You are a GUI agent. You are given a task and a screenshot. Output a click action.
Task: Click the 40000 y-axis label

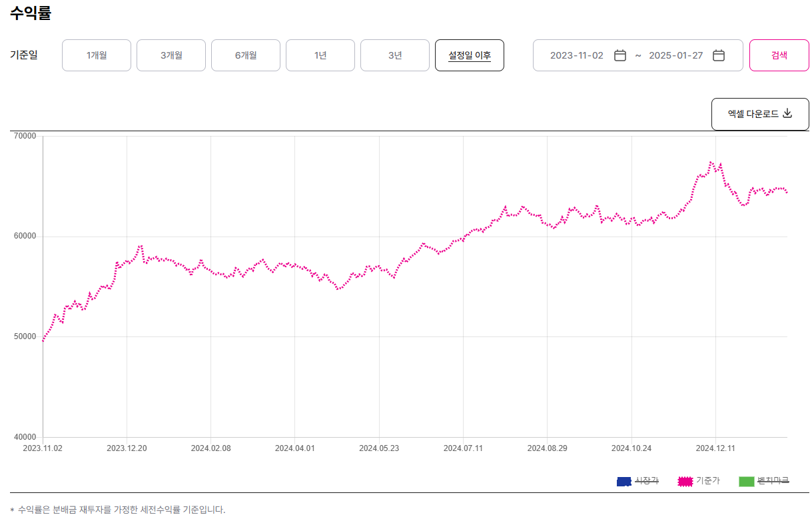click(25, 438)
